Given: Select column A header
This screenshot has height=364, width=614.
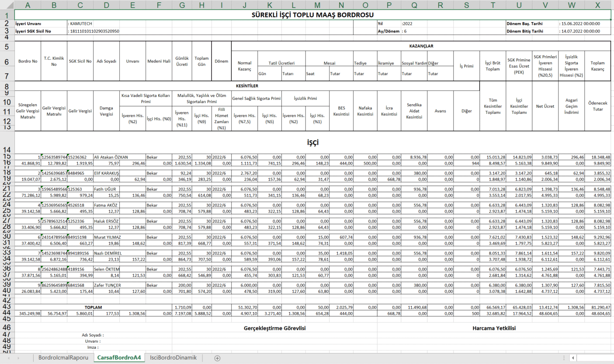Looking at the screenshot, I should (28, 5).
